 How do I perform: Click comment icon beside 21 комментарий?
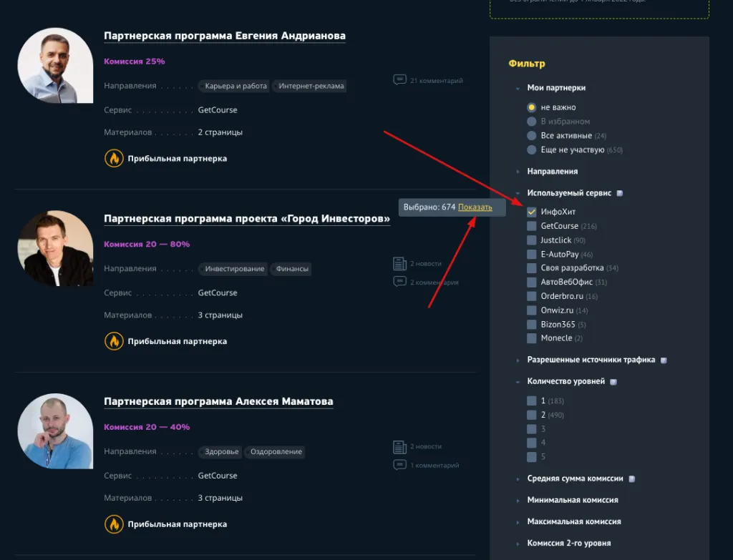[x=399, y=80]
